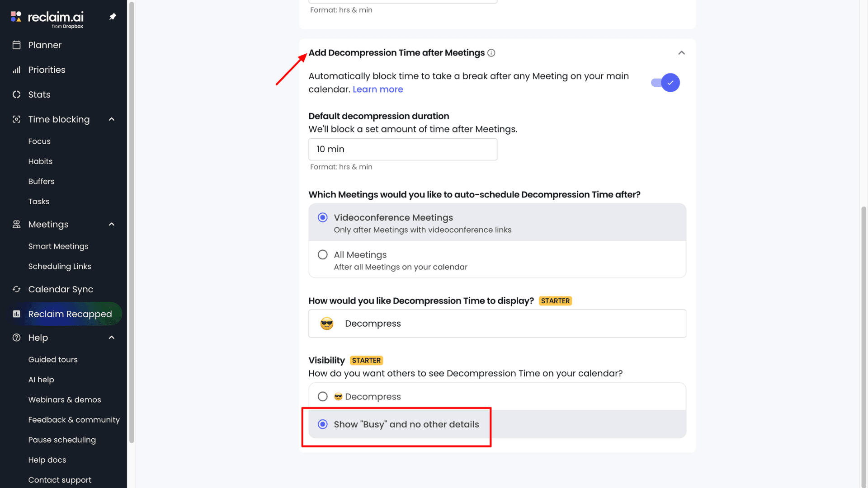This screenshot has height=488, width=868.
Task: Click the Reclaim Recapped chart icon
Action: (17, 314)
